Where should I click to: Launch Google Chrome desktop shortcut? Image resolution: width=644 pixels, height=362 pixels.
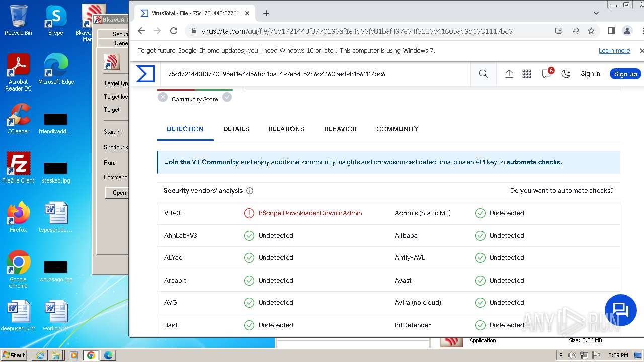click(x=18, y=269)
